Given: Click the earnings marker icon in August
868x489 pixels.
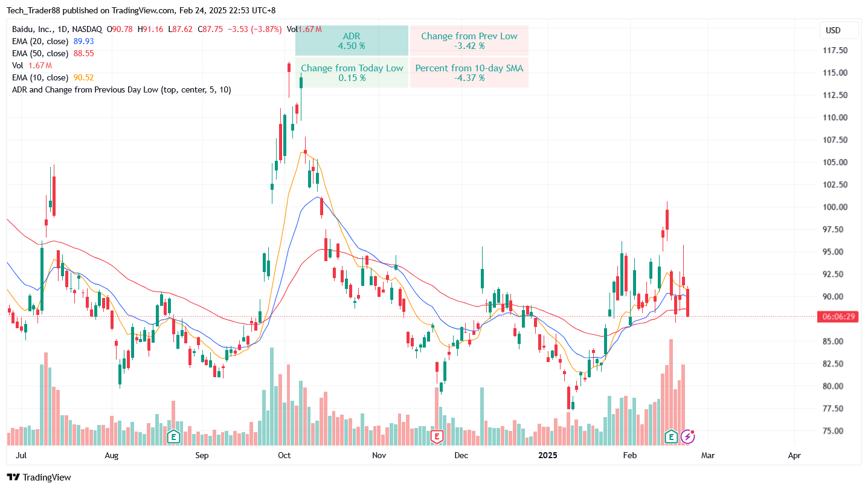Looking at the screenshot, I should 173,436.
